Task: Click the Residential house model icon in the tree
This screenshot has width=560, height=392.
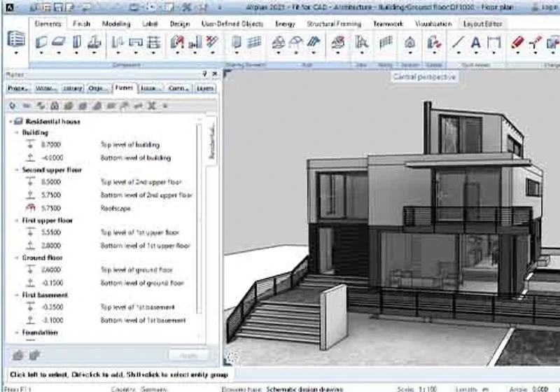Action: pyautogui.click(x=19, y=121)
